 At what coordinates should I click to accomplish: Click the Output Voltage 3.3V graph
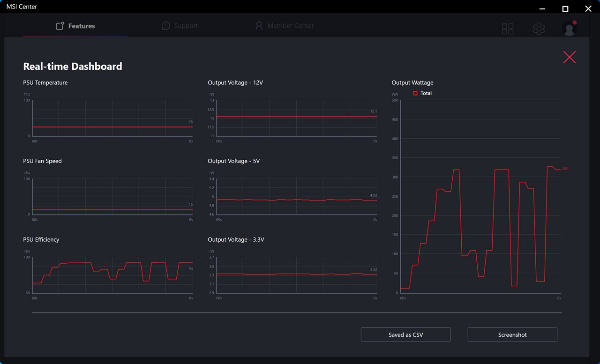point(297,275)
